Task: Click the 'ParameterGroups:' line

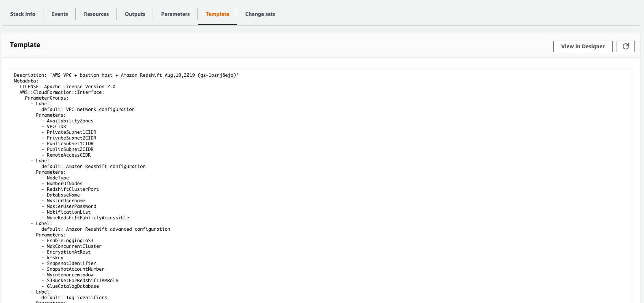Action: tap(47, 98)
